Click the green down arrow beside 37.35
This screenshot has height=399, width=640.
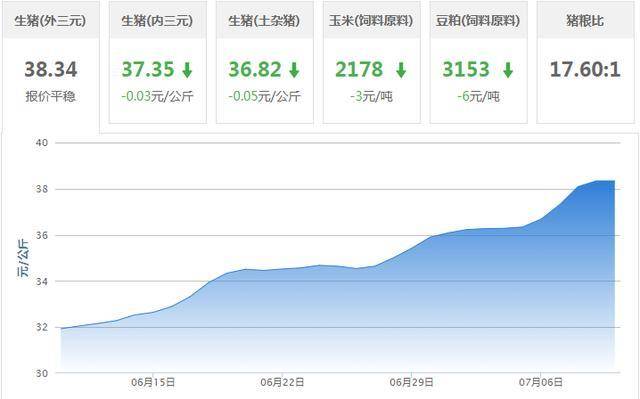pyautogui.click(x=187, y=70)
